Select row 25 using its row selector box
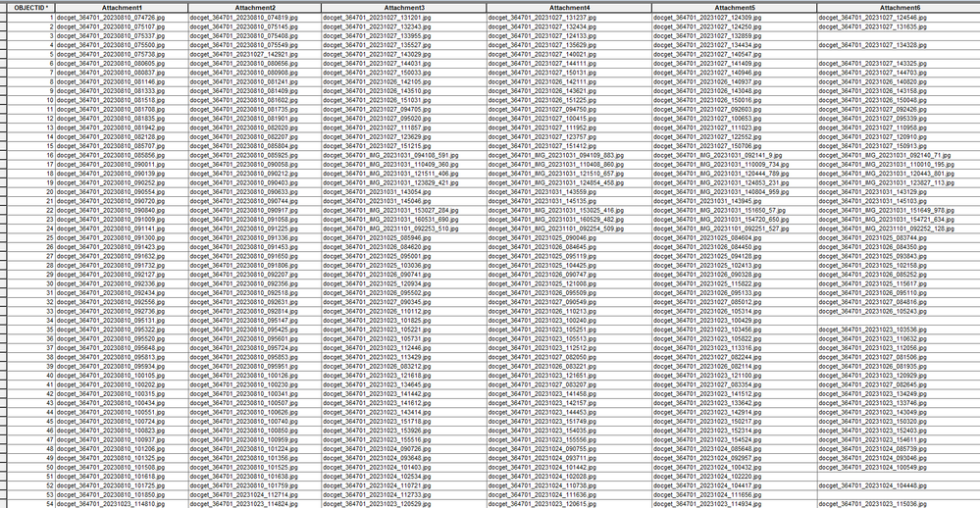Viewport: 980px width, 508px height. pyautogui.click(x=3, y=238)
